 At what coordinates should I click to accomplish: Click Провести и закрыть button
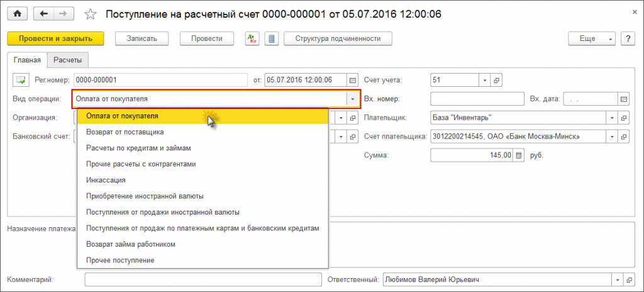pyautogui.click(x=55, y=38)
